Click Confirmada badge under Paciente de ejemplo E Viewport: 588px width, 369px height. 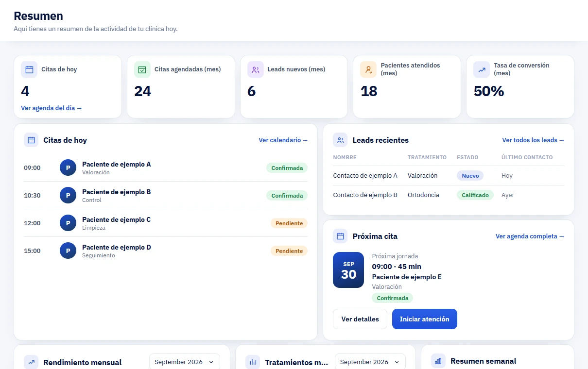coord(392,298)
